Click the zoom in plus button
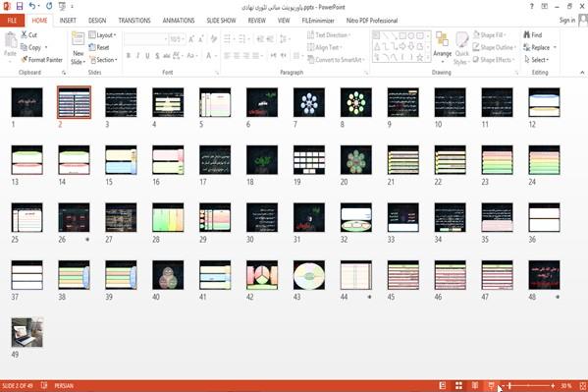The width and height of the screenshot is (588, 392). pos(553,386)
